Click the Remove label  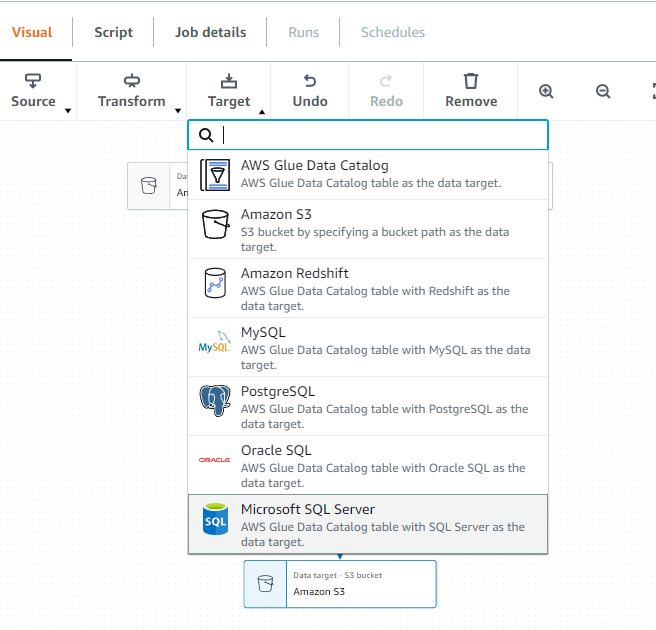471,101
